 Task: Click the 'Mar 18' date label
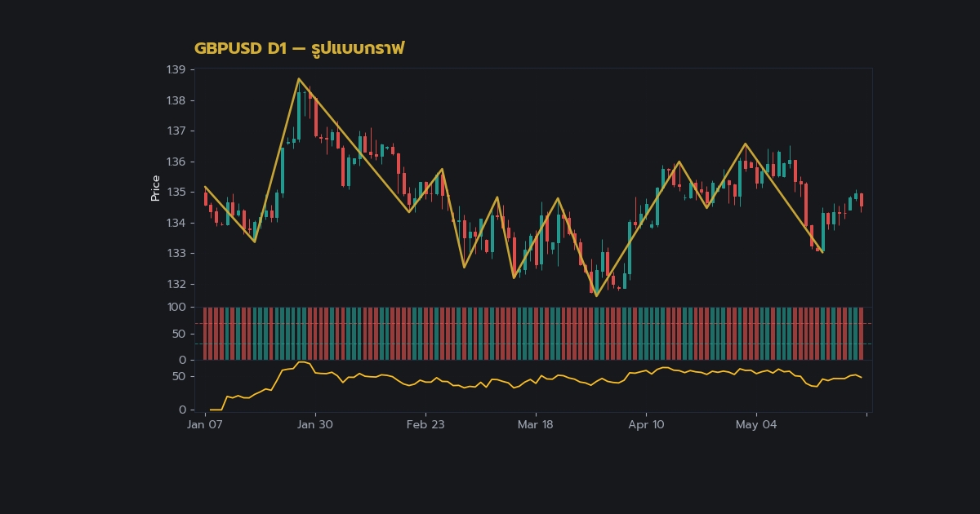point(536,425)
